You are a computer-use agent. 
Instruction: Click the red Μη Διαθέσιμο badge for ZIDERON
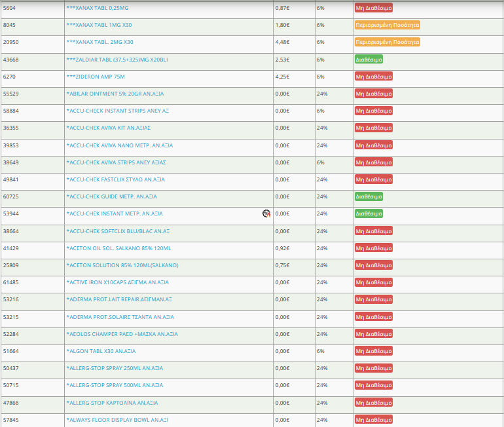point(373,77)
